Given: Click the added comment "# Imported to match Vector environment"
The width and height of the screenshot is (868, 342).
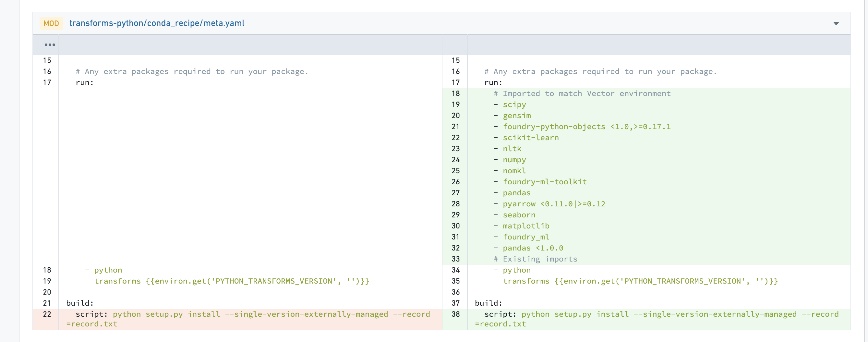Looking at the screenshot, I should (582, 94).
